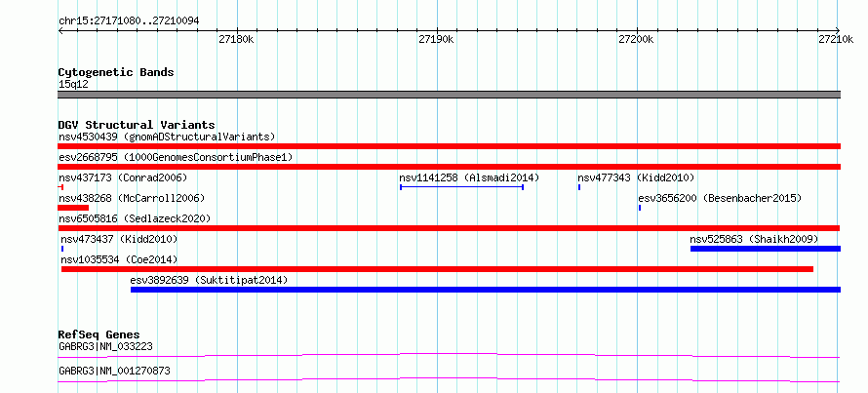Click the 27190k ruler tick label
The width and height of the screenshot is (868, 393).
coord(437,39)
